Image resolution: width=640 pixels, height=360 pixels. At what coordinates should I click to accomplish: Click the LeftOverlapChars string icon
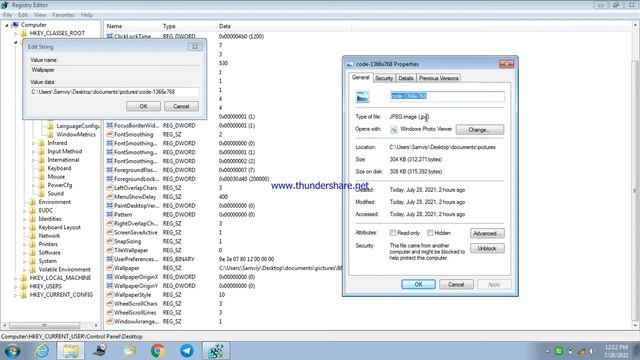click(109, 188)
